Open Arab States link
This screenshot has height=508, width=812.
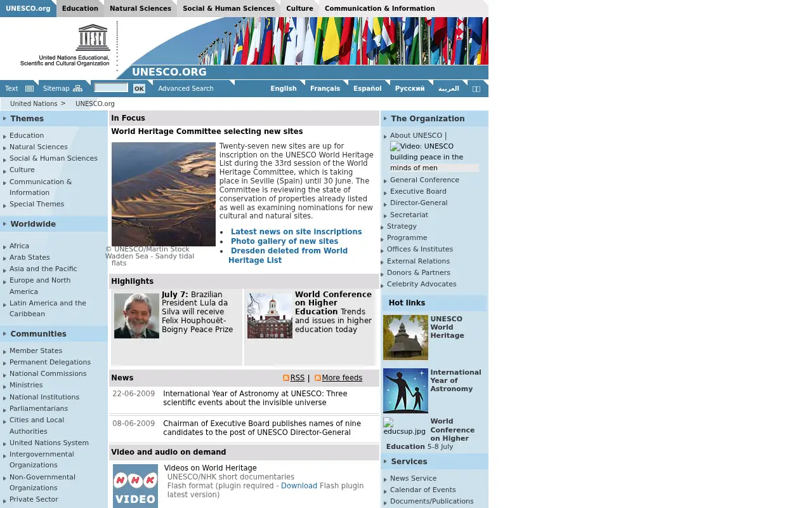(30, 258)
